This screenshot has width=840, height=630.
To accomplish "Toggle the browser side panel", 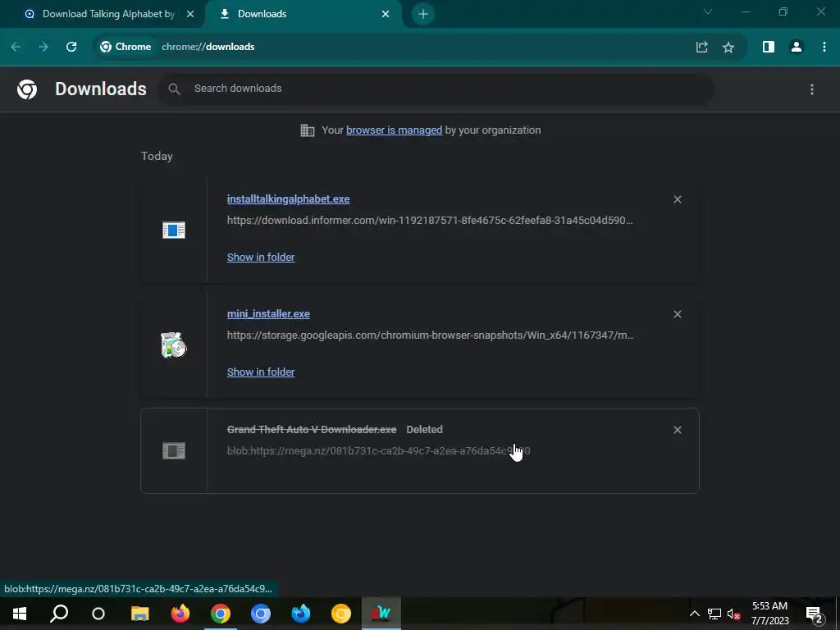I will tap(768, 47).
